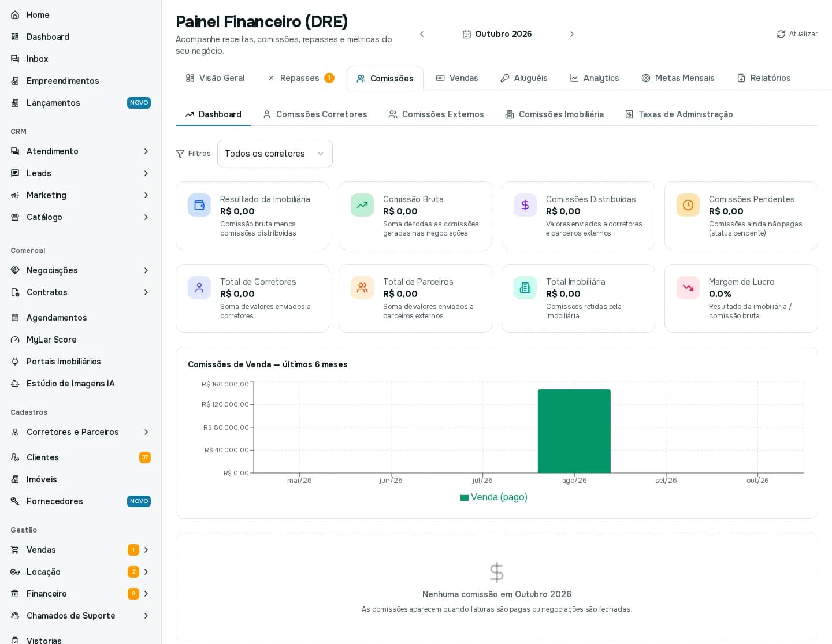The image size is (832, 644).
Task: Click the MyLar Score gauge icon
Action: click(15, 340)
